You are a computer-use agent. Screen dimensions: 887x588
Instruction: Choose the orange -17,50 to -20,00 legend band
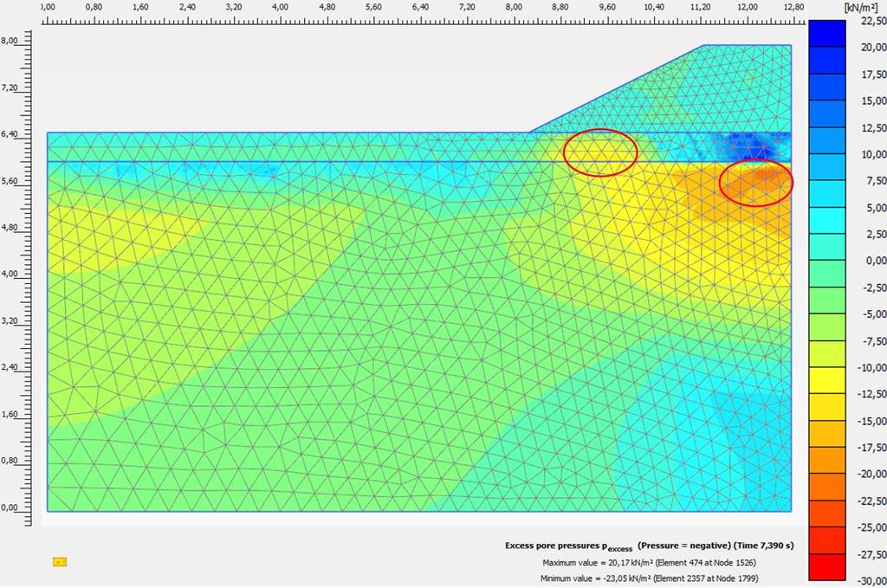[x=826, y=460]
